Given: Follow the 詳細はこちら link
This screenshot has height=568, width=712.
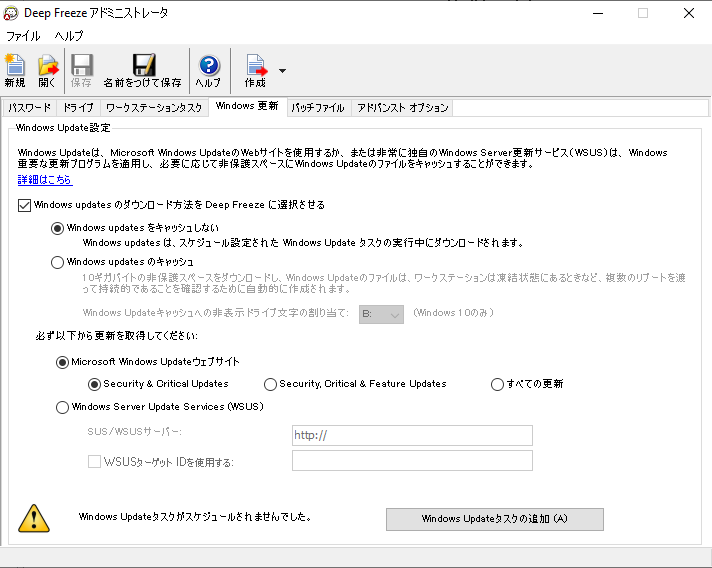Looking at the screenshot, I should (x=45, y=180).
